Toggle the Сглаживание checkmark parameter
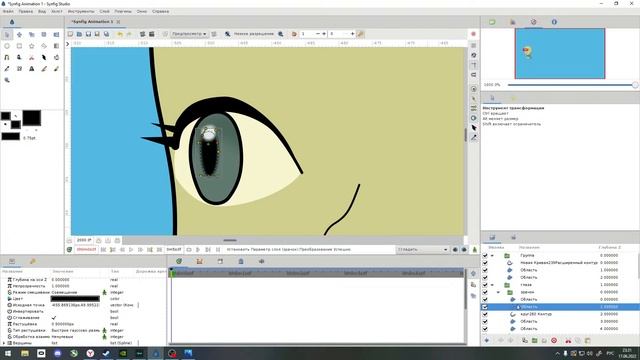 [53, 318]
